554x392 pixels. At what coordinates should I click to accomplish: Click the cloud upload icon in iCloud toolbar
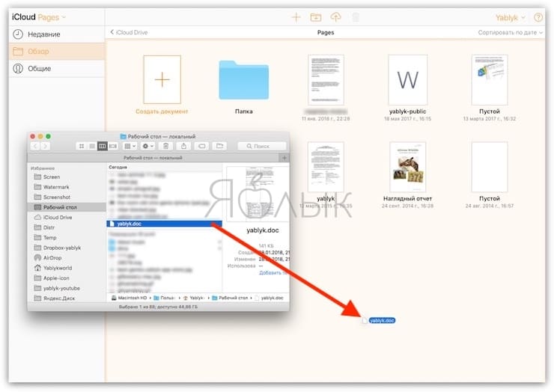click(x=335, y=17)
